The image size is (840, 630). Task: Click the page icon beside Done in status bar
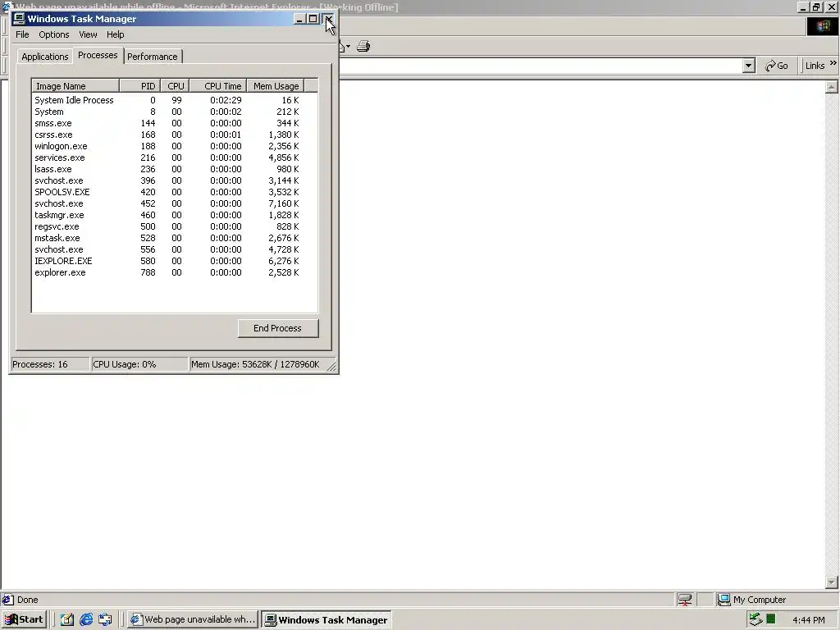pos(7,600)
